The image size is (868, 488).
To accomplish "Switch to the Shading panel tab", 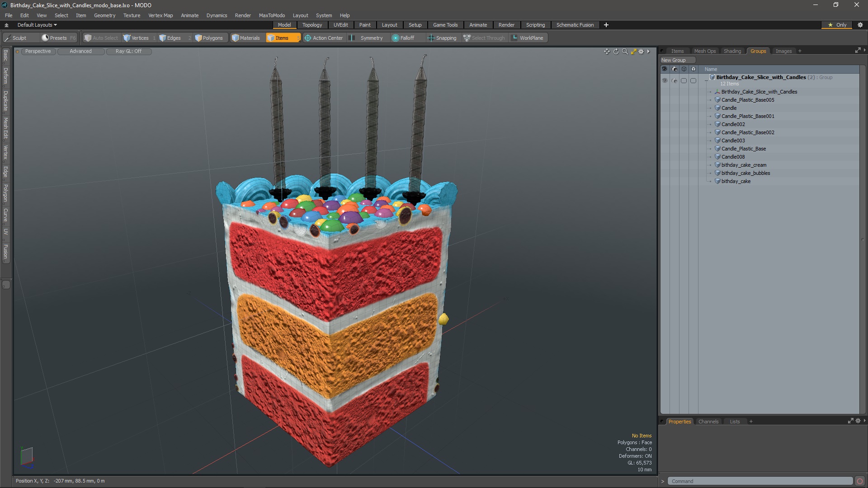I will [732, 51].
